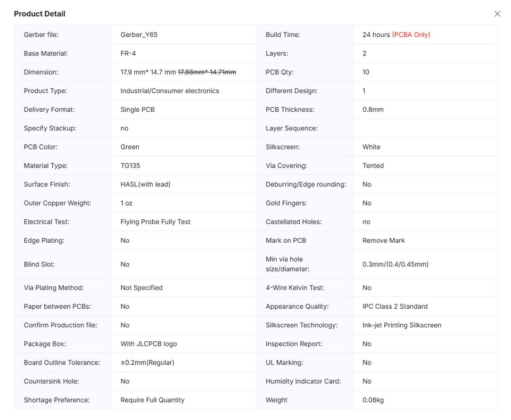511x420 pixels.
Task: Click the Gerber_Y65 file name
Action: coord(139,35)
